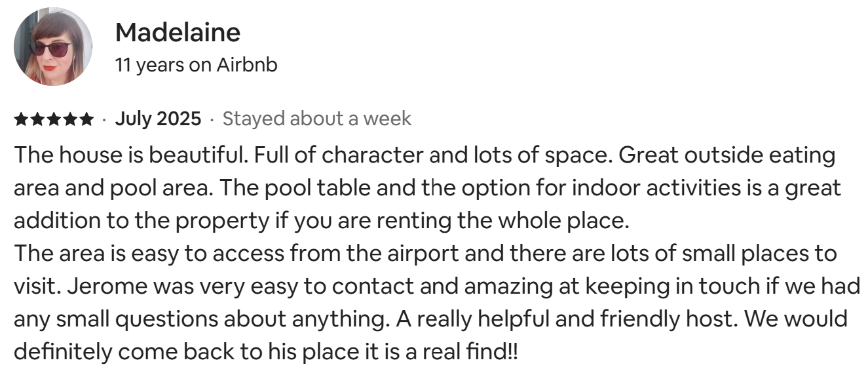This screenshot has height=375, width=868.
Task: Click the fourth star of the rating
Action: 70,119
